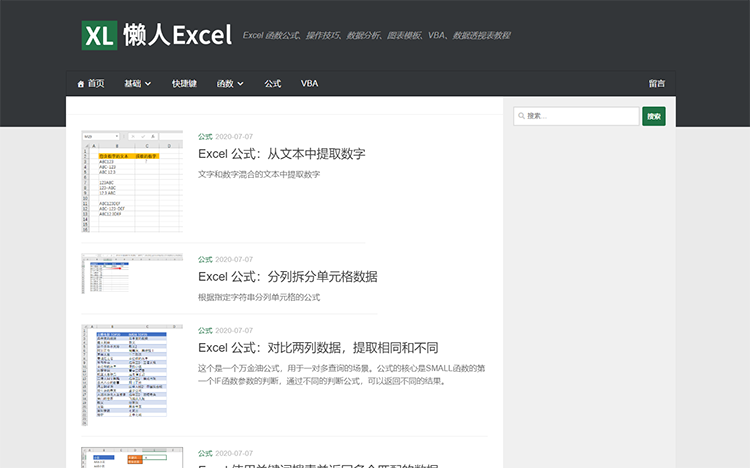This screenshot has width=750, height=468.
Task: Open the 留言 page link
Action: [657, 84]
